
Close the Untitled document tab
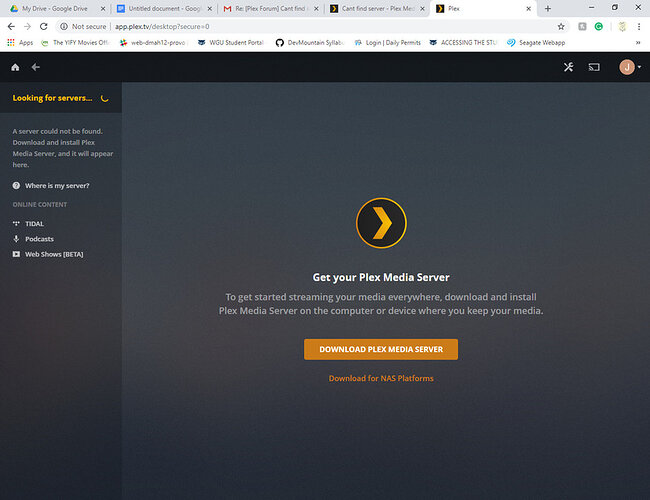click(210, 9)
